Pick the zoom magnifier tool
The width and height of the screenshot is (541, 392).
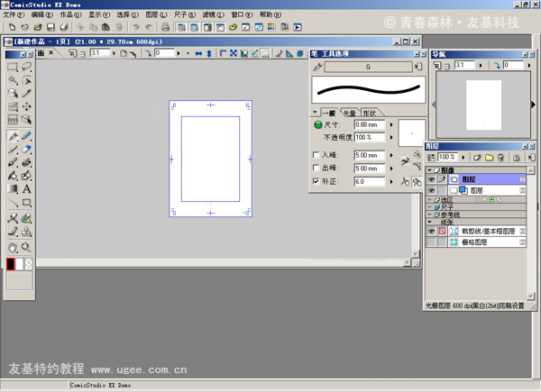tap(27, 247)
